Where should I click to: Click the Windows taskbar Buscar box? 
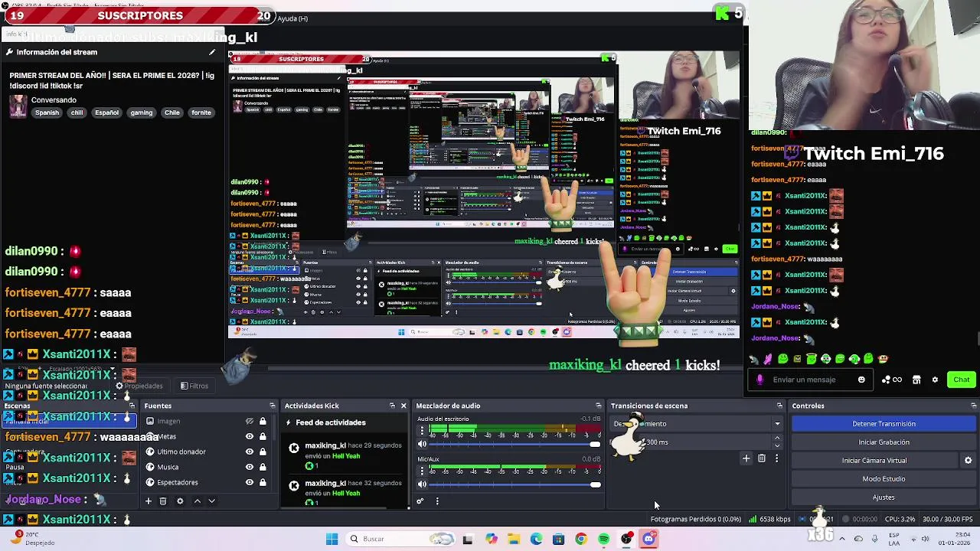pos(400,539)
